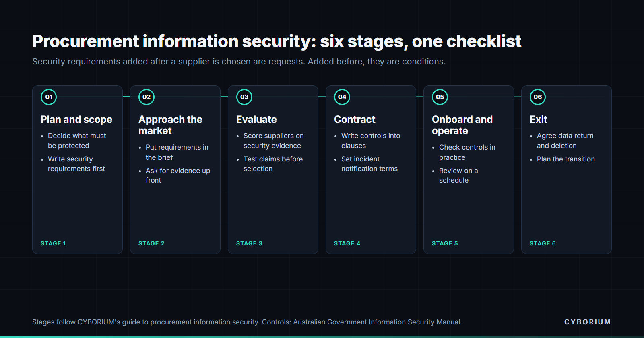Click 'Agree data return and deletion' bullet
Screen dimensions: 644x338
tap(565, 141)
